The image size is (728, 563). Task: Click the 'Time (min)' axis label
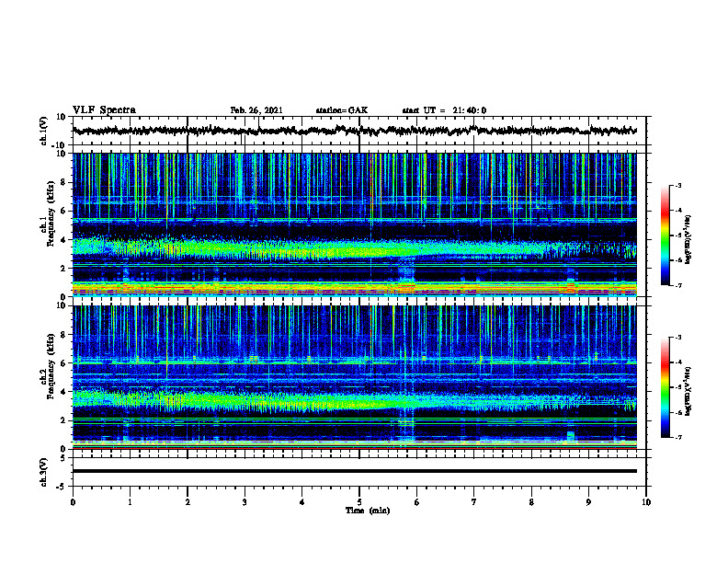pos(368,511)
